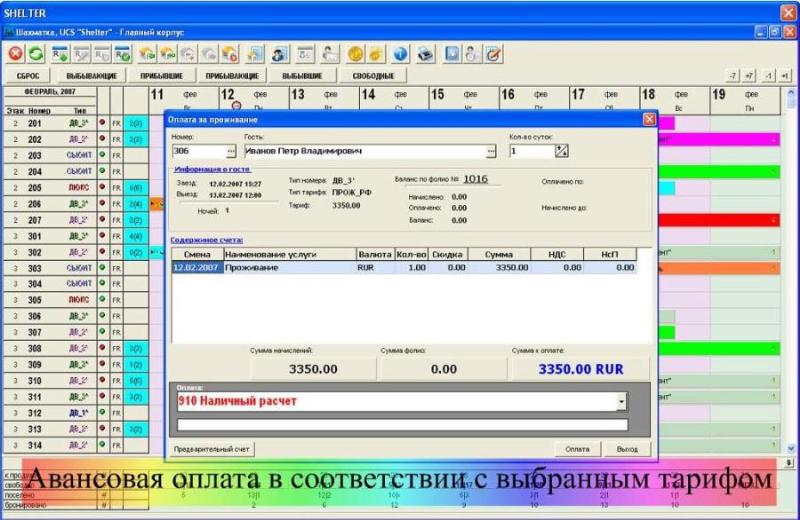This screenshot has width=800, height=520.
Task: Click the Кол-во суток field
Action: click(x=532, y=151)
